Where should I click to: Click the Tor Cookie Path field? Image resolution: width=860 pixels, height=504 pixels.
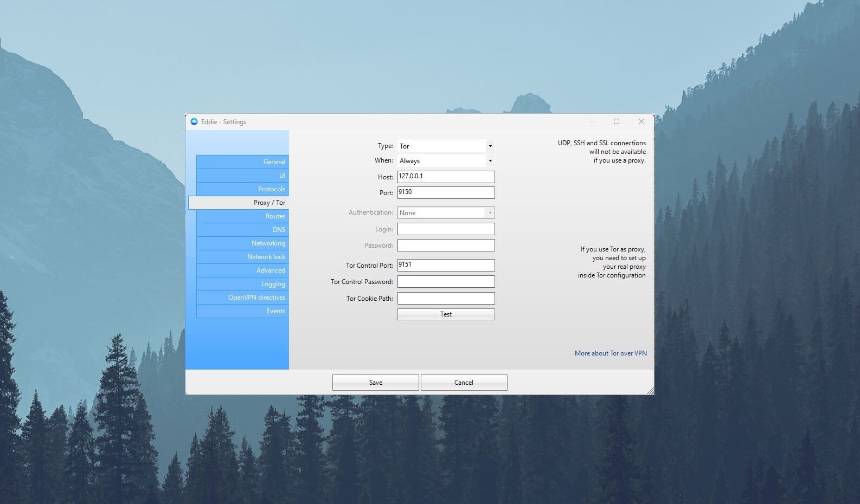[446, 298]
